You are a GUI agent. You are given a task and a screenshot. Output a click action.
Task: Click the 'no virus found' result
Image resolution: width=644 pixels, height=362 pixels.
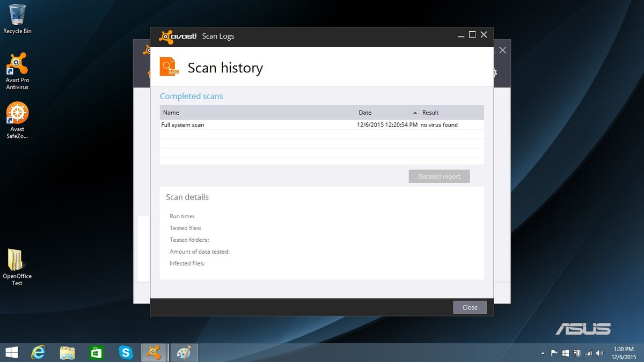coord(439,125)
